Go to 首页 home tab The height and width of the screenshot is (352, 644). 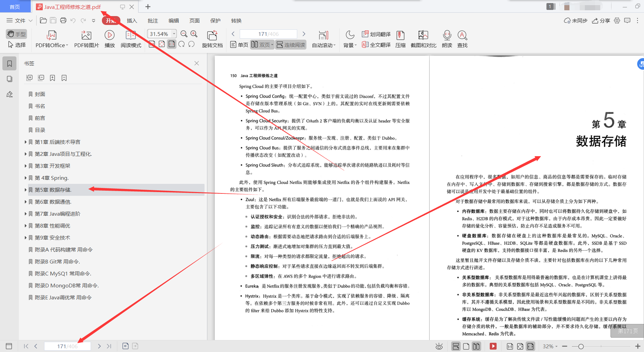(x=15, y=7)
